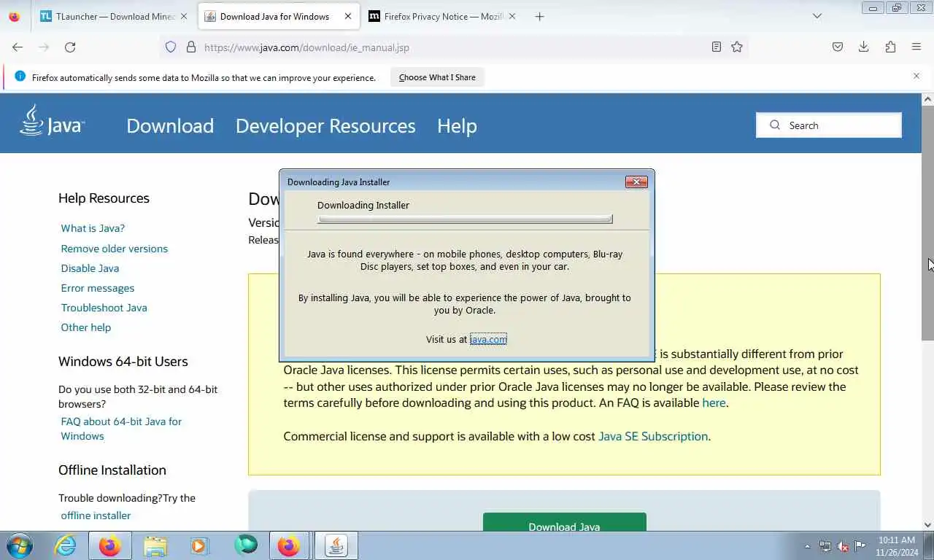Click the green Download Java button
This screenshot has width=934, height=560.
coord(564,522)
